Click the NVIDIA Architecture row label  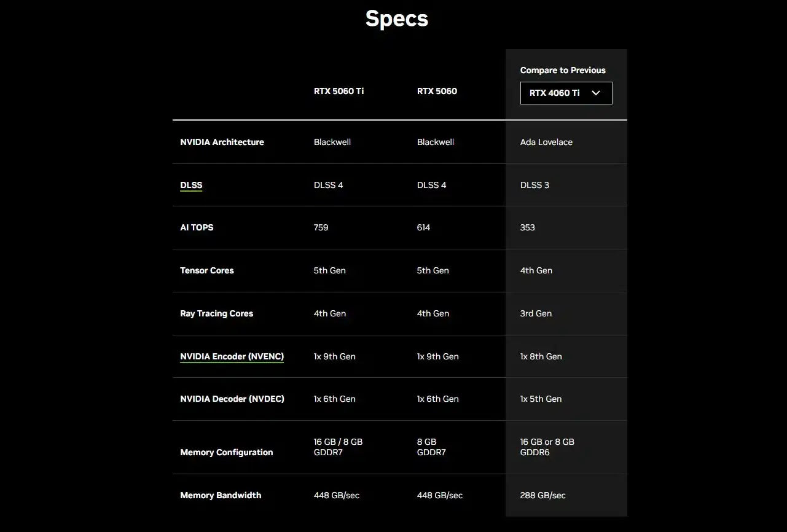click(222, 142)
